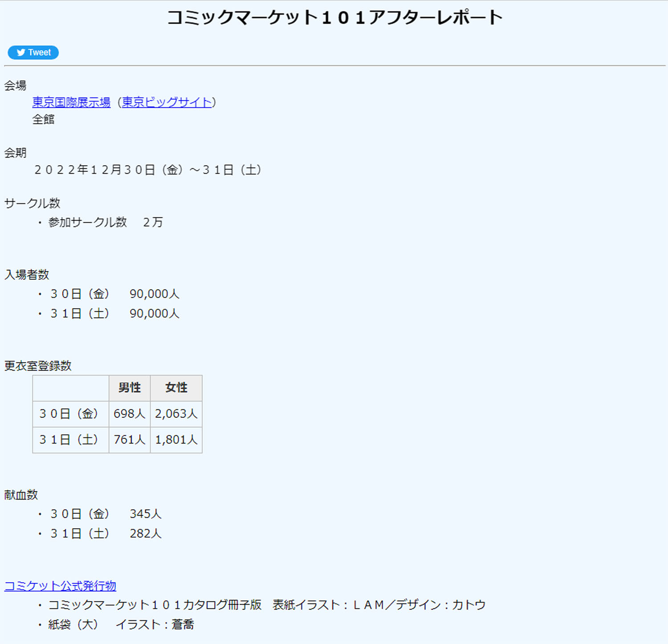
Task: Open the コミケット公式発行物 link
Action: point(60,586)
